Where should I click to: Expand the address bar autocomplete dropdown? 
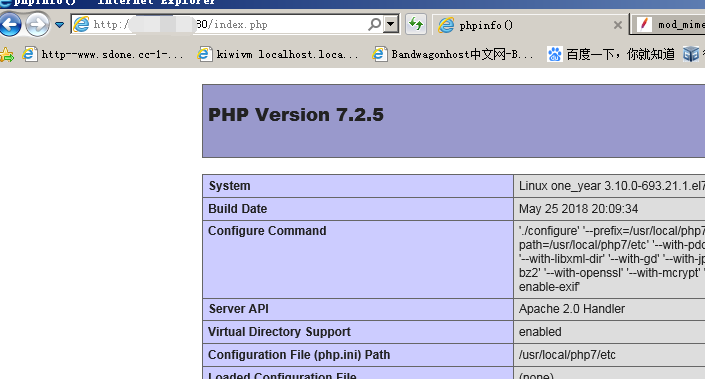tap(391, 24)
